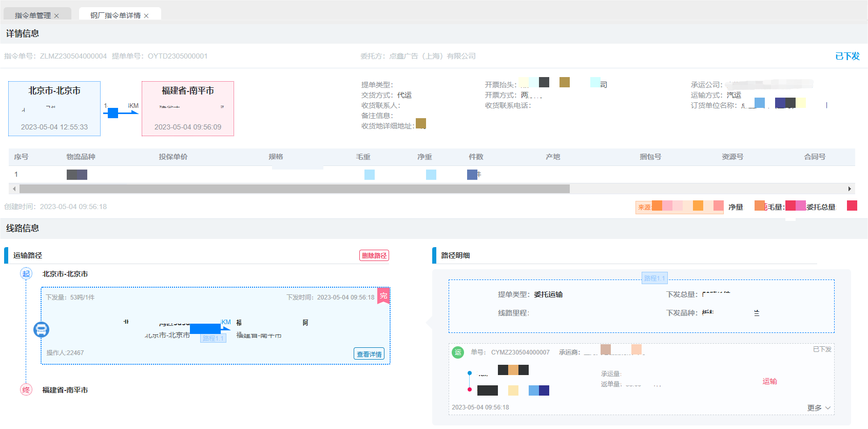Screen dimensions: 868x429
Task: Click the 下发量: 53吨/1件 text
Action: point(70,297)
